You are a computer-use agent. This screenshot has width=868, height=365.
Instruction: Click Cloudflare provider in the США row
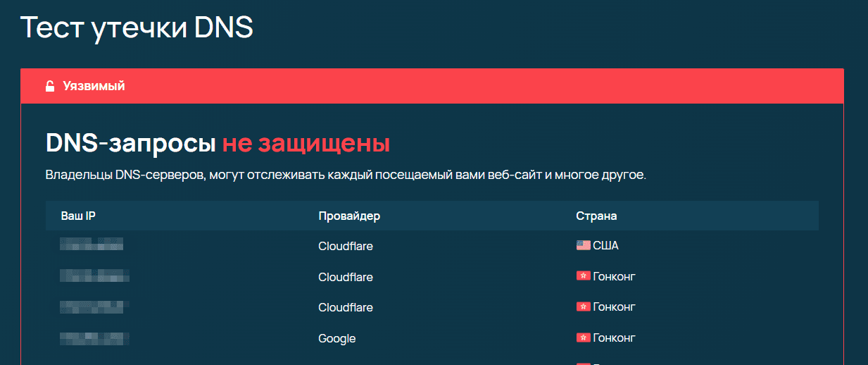point(345,247)
